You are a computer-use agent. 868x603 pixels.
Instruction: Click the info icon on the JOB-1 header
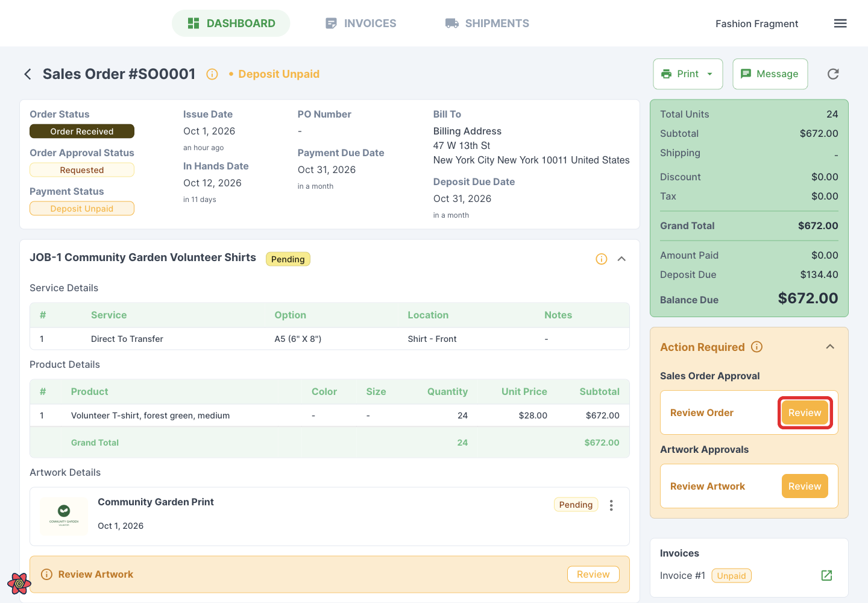(602, 259)
